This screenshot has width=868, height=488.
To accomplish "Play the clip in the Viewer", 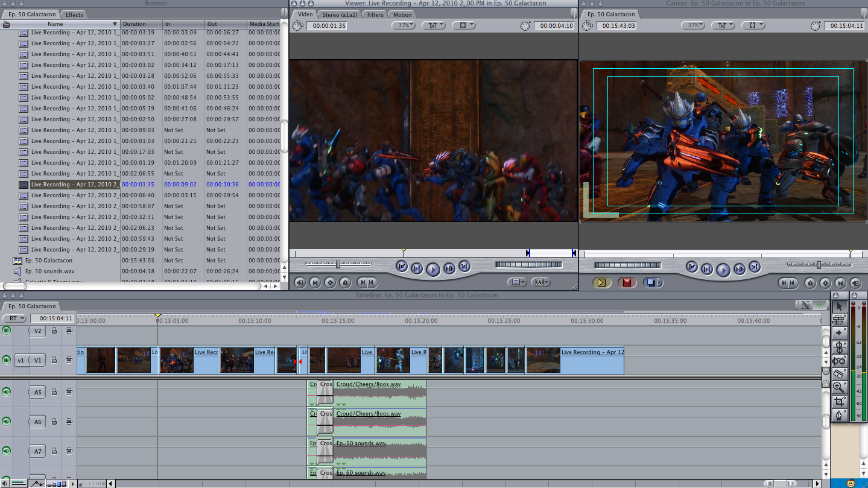I will tap(433, 270).
